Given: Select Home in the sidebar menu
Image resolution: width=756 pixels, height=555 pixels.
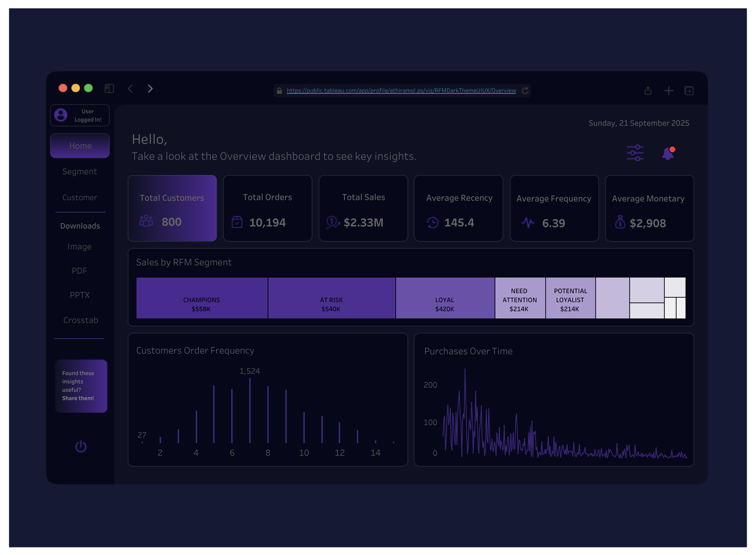Looking at the screenshot, I should pos(79,146).
